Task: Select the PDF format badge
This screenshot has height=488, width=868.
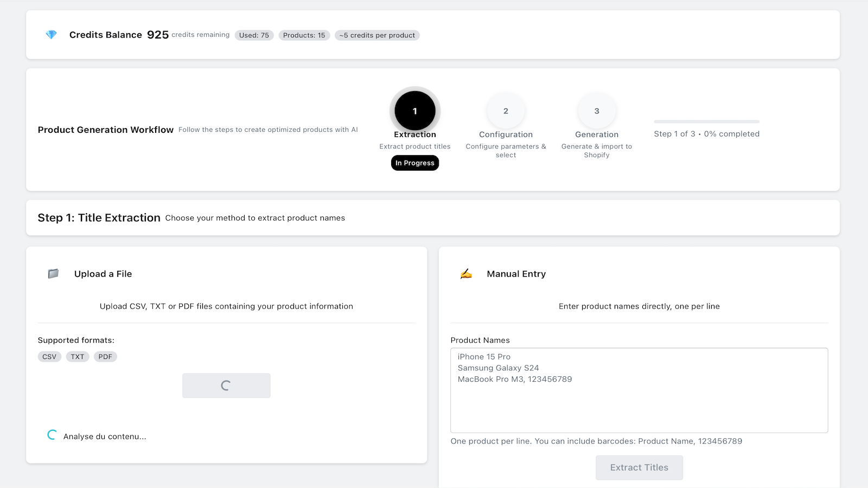Action: pyautogui.click(x=105, y=356)
